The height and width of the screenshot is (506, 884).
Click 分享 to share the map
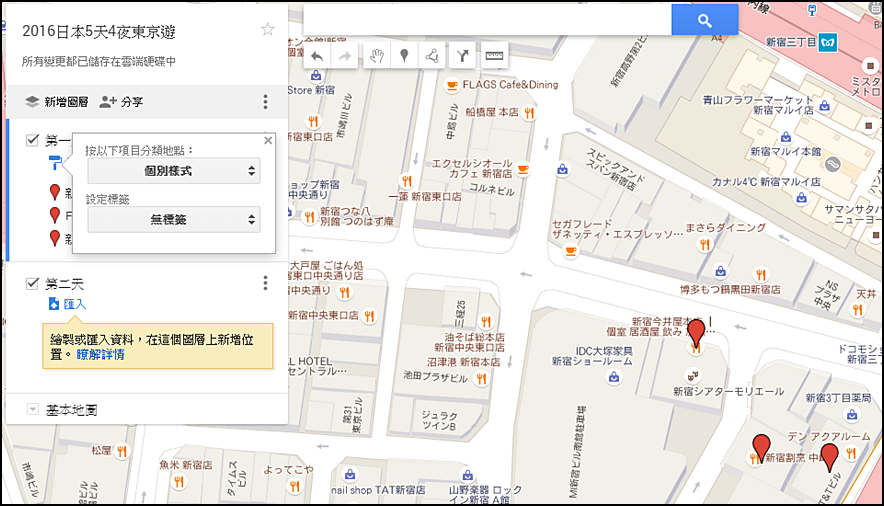[x=121, y=101]
